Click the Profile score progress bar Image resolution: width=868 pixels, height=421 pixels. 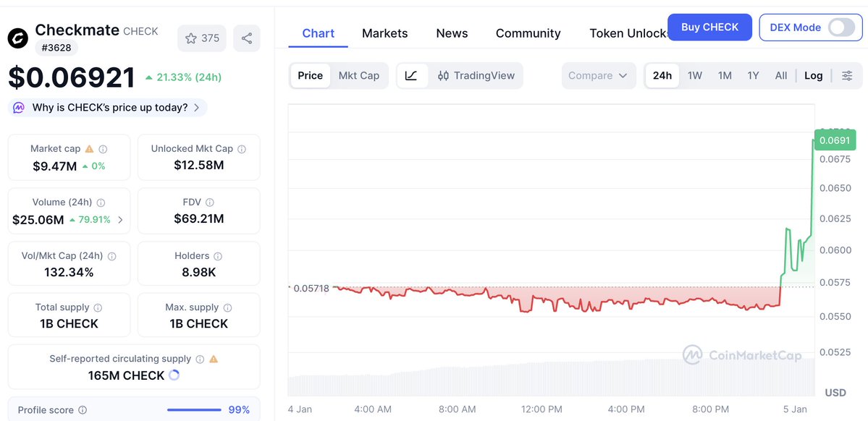pos(193,409)
